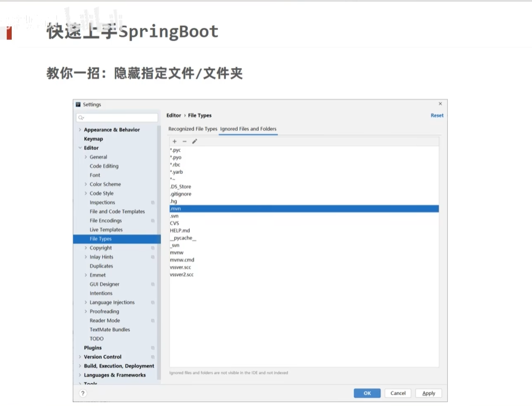Select the *.pyc ignored pattern
Image resolution: width=532 pixels, height=406 pixels.
(x=304, y=150)
